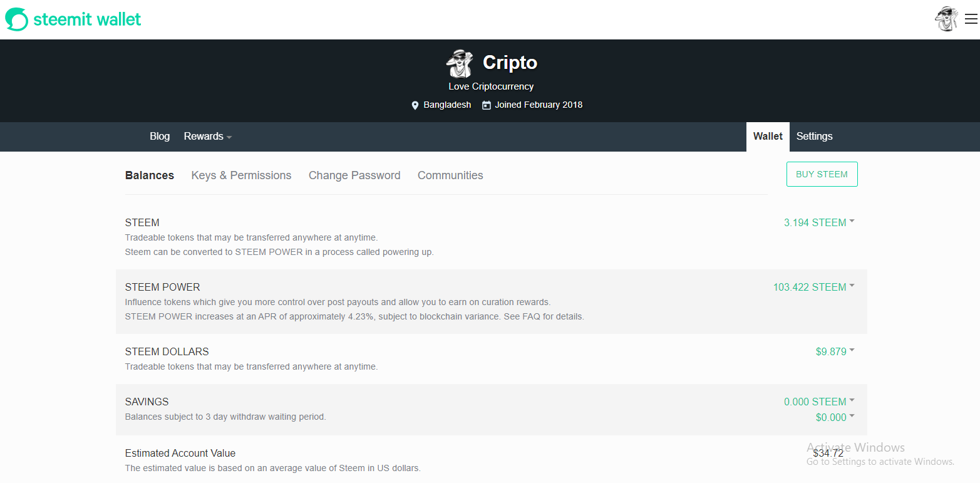Open the hamburger menu icon
Screen dimensions: 980x483
click(971, 19)
